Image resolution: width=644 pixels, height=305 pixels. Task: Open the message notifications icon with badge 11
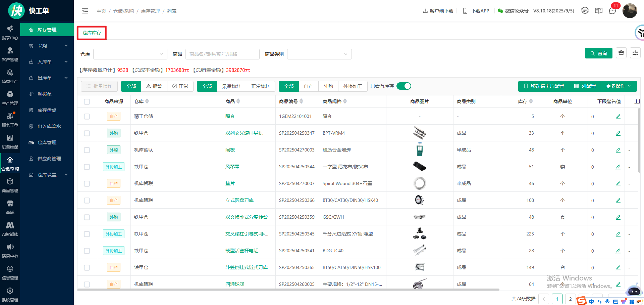pyautogui.click(x=612, y=11)
